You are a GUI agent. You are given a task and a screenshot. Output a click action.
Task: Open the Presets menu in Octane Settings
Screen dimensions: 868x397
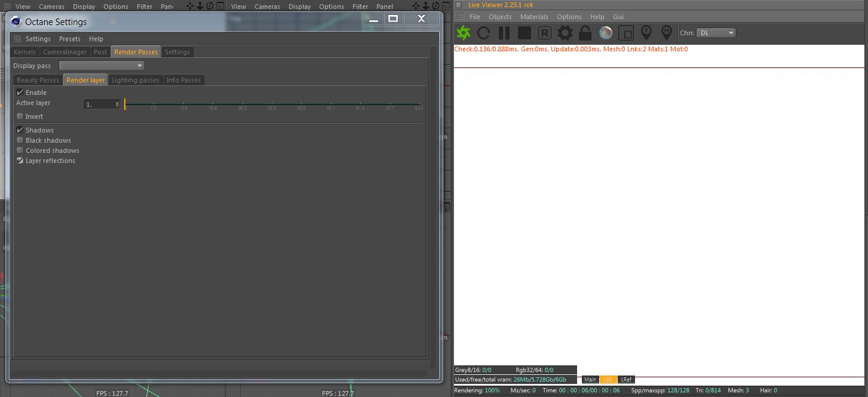pyautogui.click(x=70, y=39)
